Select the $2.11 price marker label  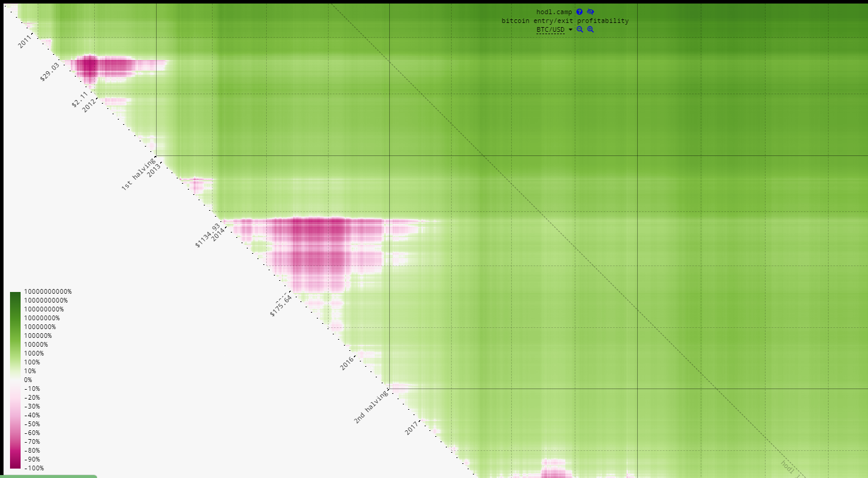point(79,99)
